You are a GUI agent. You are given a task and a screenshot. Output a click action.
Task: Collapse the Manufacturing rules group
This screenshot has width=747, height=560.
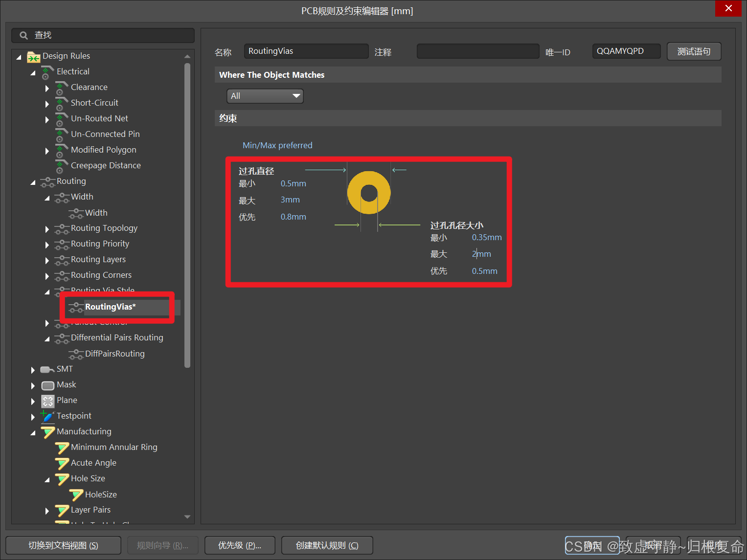33,433
